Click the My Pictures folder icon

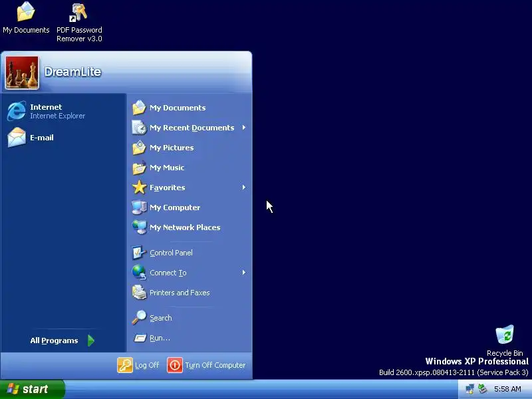point(139,148)
